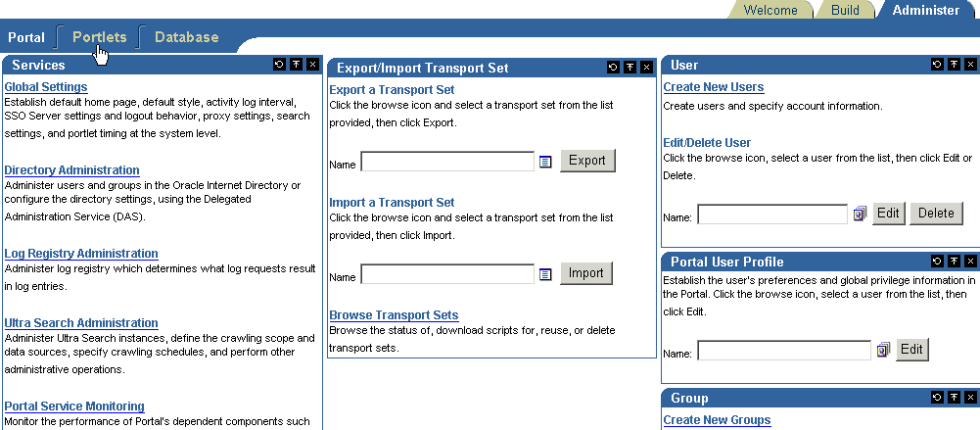The height and width of the screenshot is (430, 980).
Task: Refresh the Group portlet
Action: [937, 398]
